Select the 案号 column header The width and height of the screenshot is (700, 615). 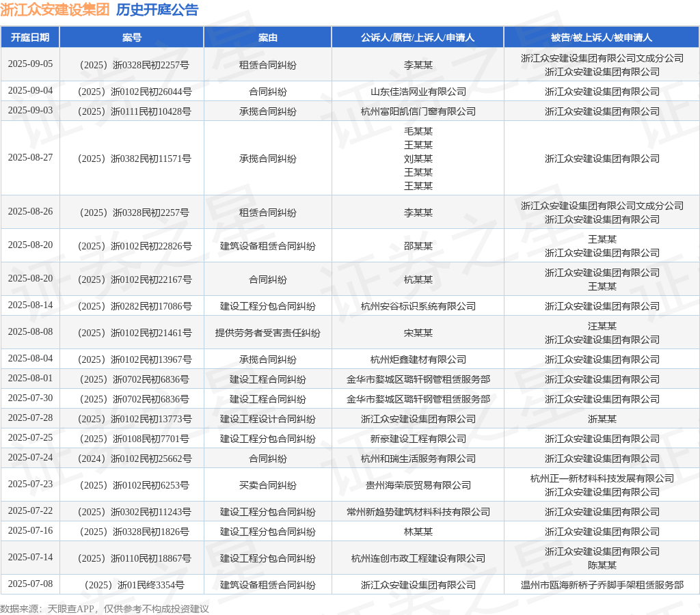[x=132, y=38]
